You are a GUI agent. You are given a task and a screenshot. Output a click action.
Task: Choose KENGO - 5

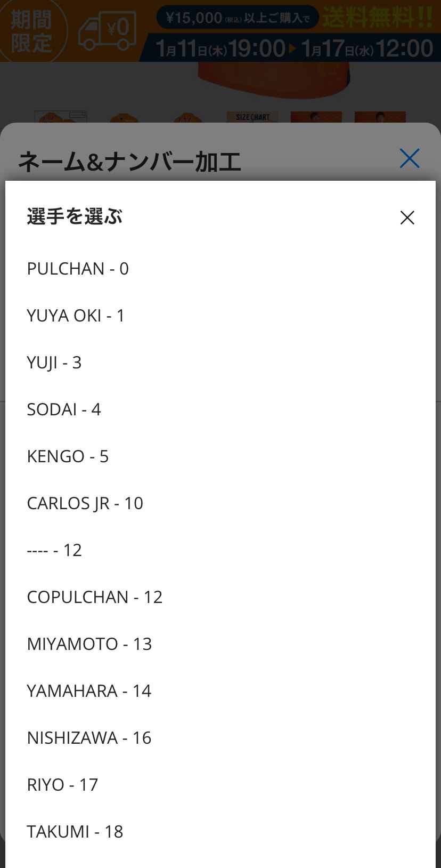pos(68,456)
